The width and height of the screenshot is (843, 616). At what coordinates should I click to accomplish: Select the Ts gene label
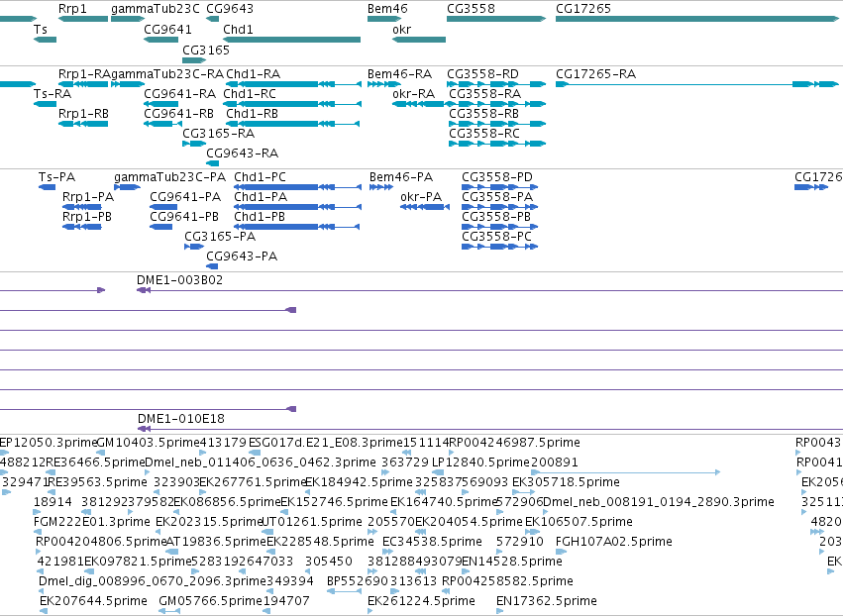[41, 29]
